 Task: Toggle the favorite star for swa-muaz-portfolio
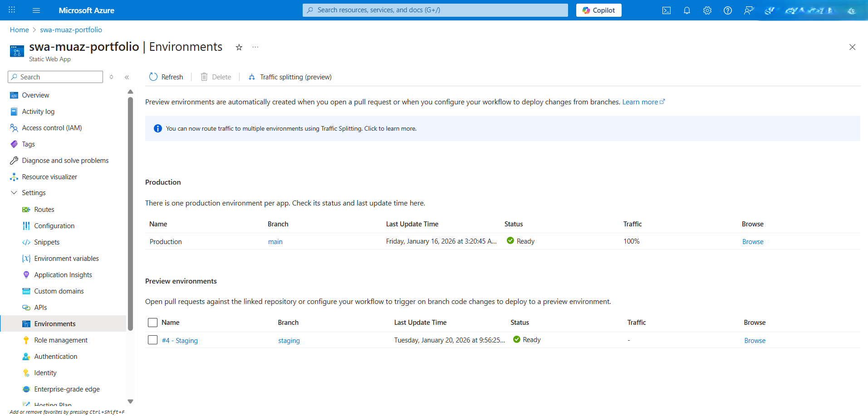(239, 47)
